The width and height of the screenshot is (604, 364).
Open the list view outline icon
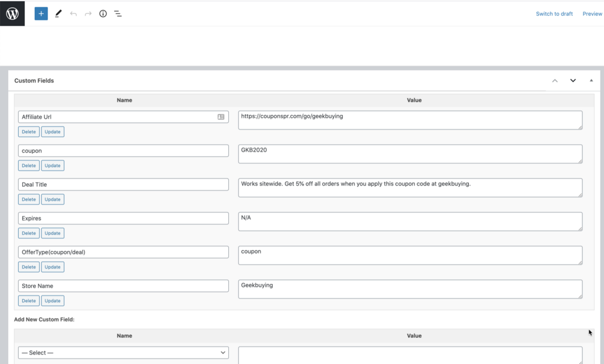118,13
